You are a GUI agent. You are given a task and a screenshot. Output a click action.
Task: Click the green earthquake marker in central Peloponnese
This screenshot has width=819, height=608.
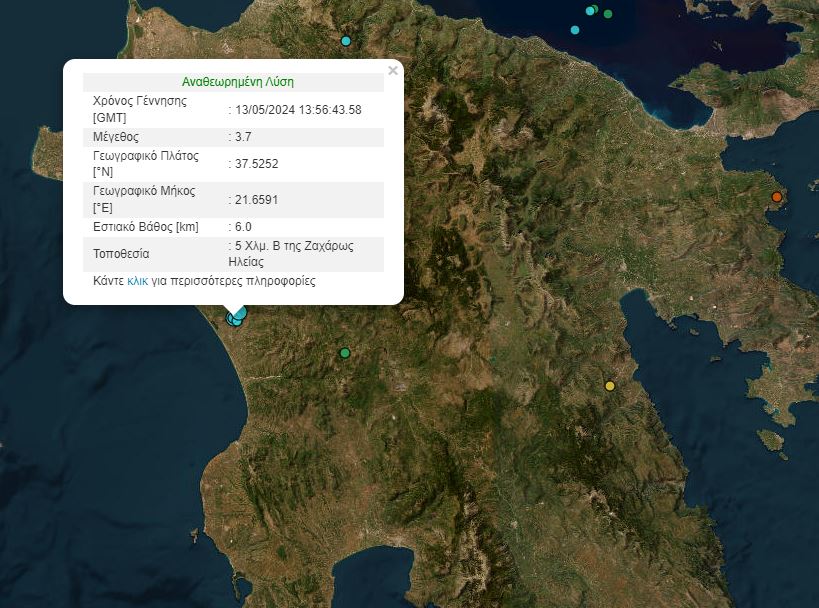click(x=345, y=352)
